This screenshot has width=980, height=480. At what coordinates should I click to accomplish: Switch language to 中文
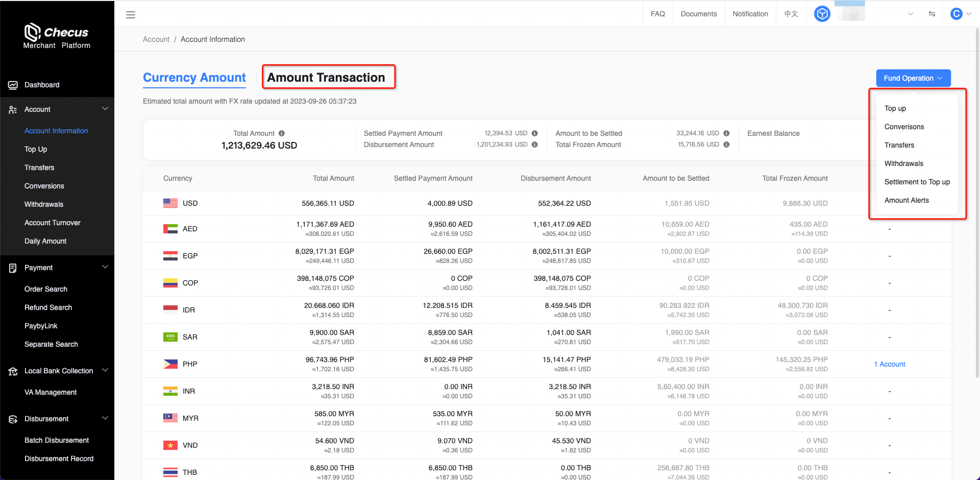[791, 14]
